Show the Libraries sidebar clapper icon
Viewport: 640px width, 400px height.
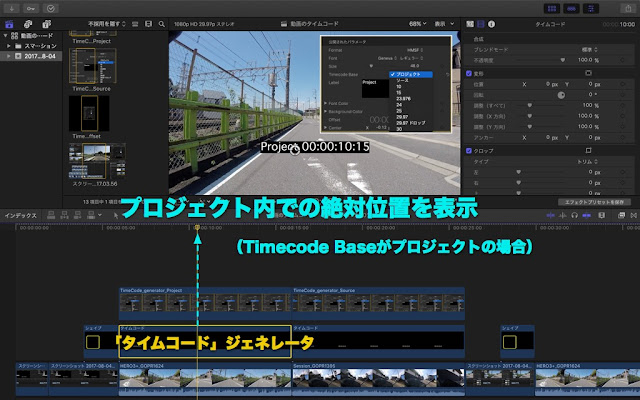click(9, 24)
